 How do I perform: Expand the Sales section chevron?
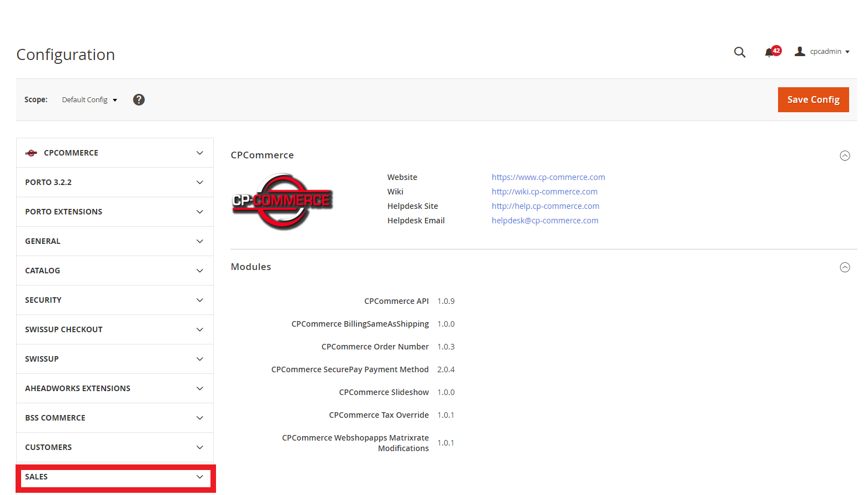pyautogui.click(x=200, y=477)
